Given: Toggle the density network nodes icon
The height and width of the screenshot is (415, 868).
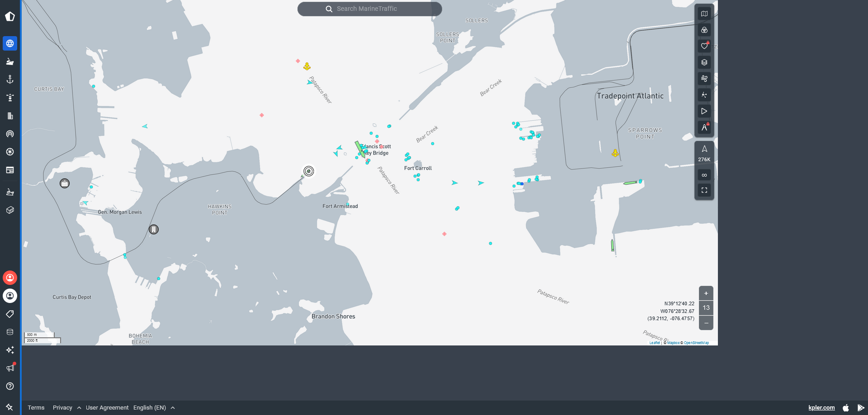Looking at the screenshot, I should point(704,95).
